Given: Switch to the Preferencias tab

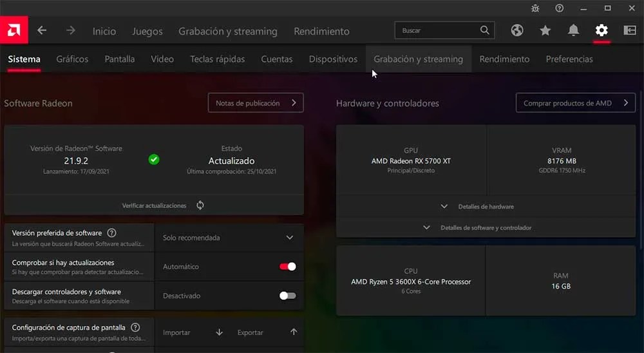Looking at the screenshot, I should (x=569, y=59).
